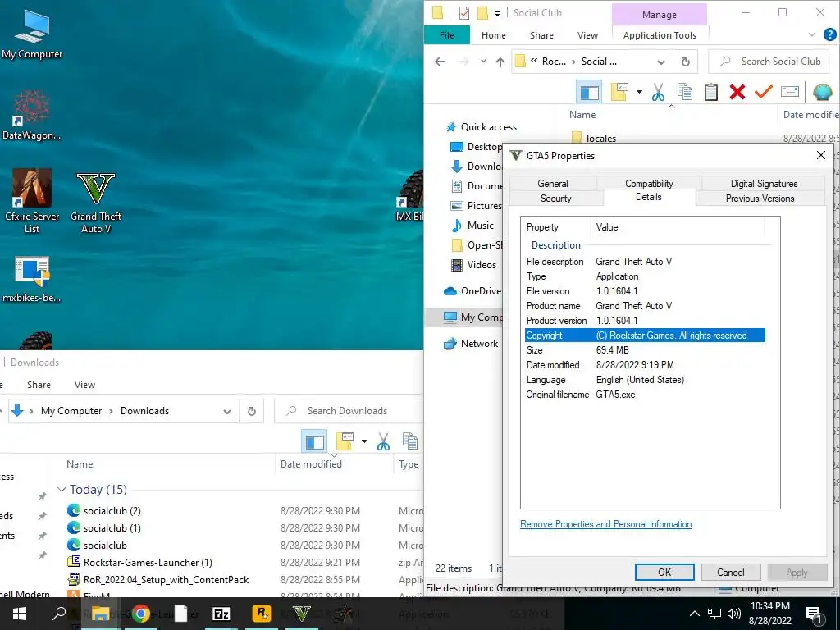Click Paste clipboard icon in Social Club toolbar

point(711,92)
